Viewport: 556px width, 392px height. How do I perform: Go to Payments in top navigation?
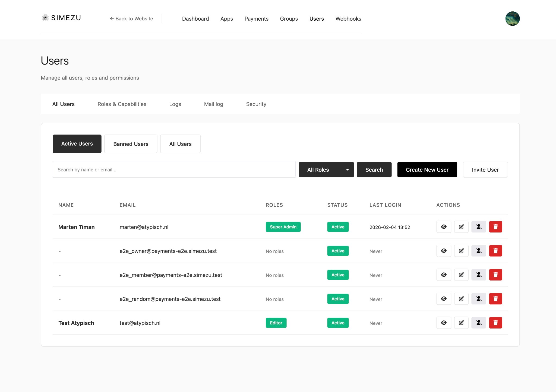click(x=256, y=19)
